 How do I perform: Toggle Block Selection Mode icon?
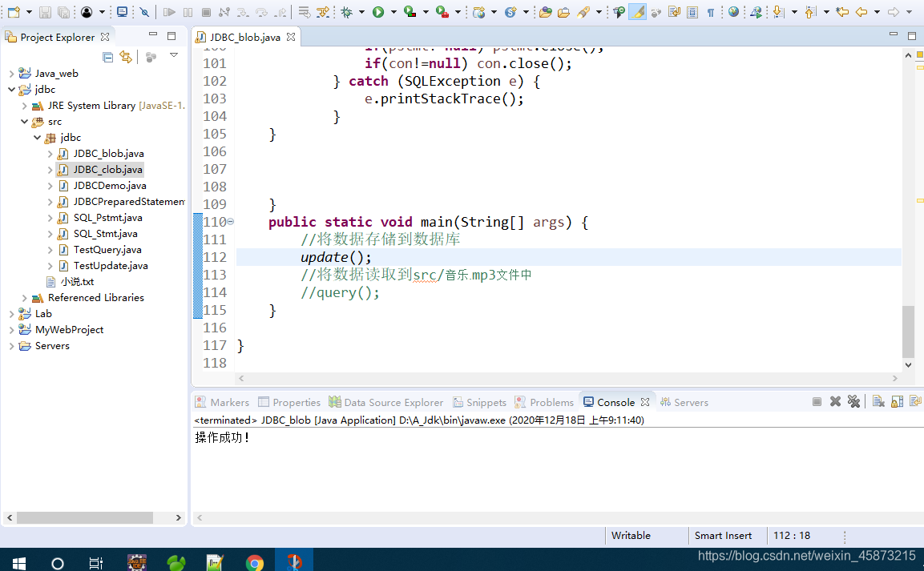coord(692,12)
